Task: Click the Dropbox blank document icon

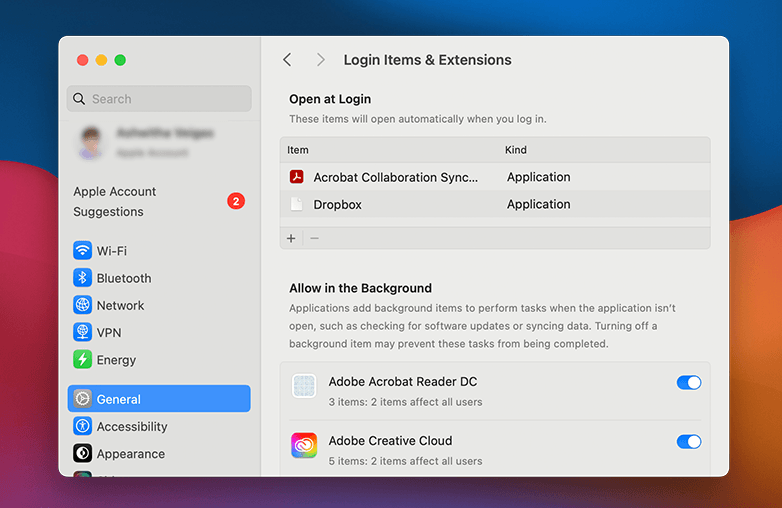Action: [297, 204]
